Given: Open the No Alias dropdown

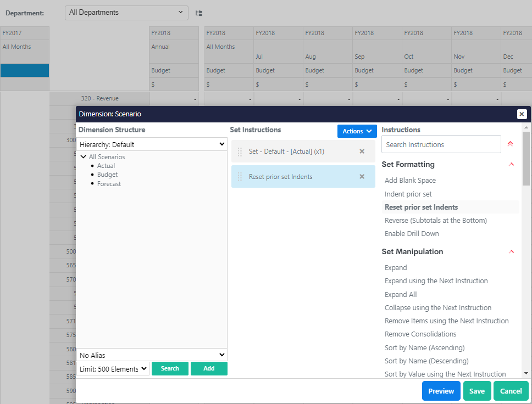Looking at the screenshot, I should (x=152, y=355).
